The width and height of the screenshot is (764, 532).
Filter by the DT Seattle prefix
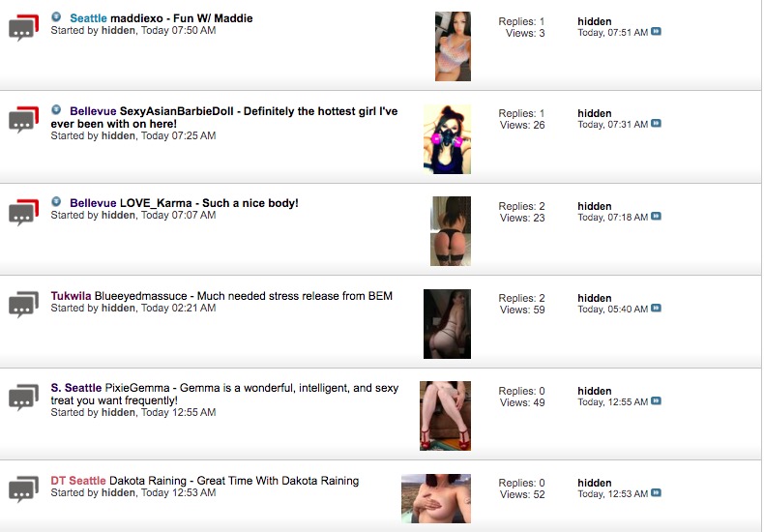pyautogui.click(x=78, y=481)
